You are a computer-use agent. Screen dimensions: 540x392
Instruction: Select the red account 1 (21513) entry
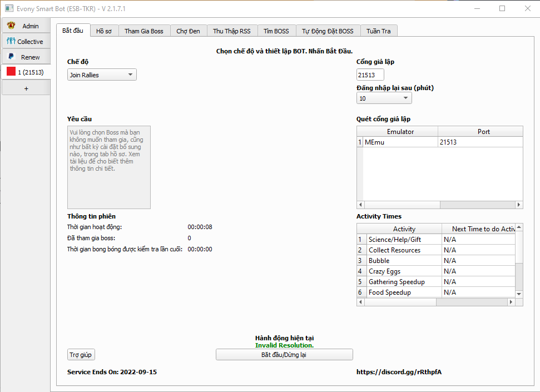pos(26,72)
